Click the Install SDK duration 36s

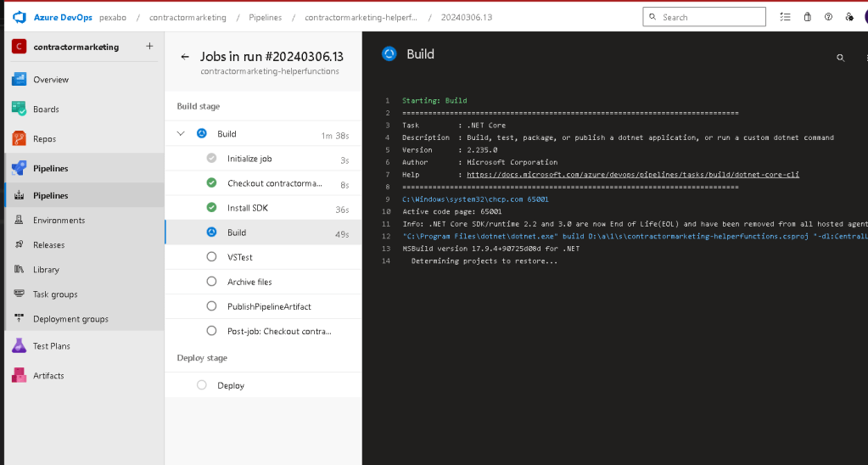342,210
